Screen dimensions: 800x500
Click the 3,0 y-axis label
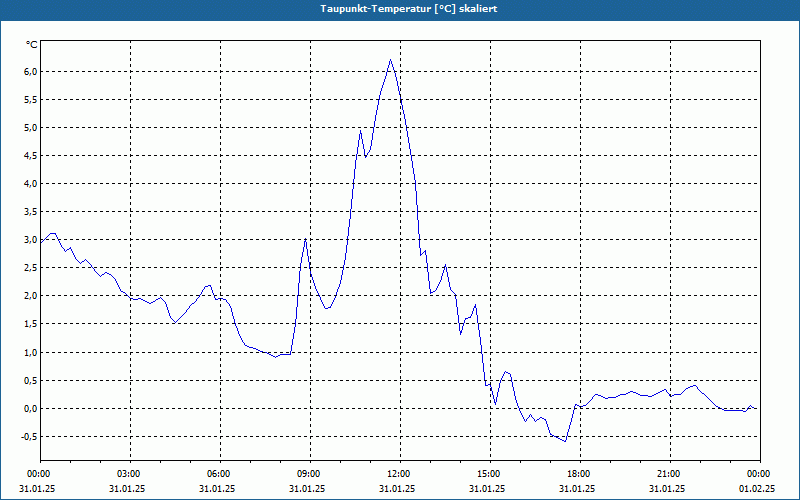(31, 240)
